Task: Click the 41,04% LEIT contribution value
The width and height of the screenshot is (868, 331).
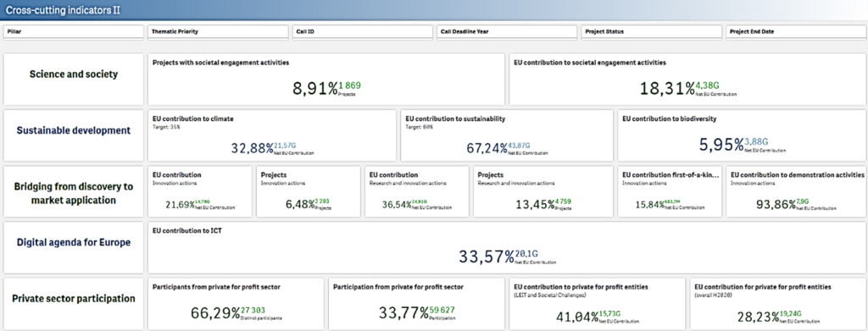Action: point(576,317)
